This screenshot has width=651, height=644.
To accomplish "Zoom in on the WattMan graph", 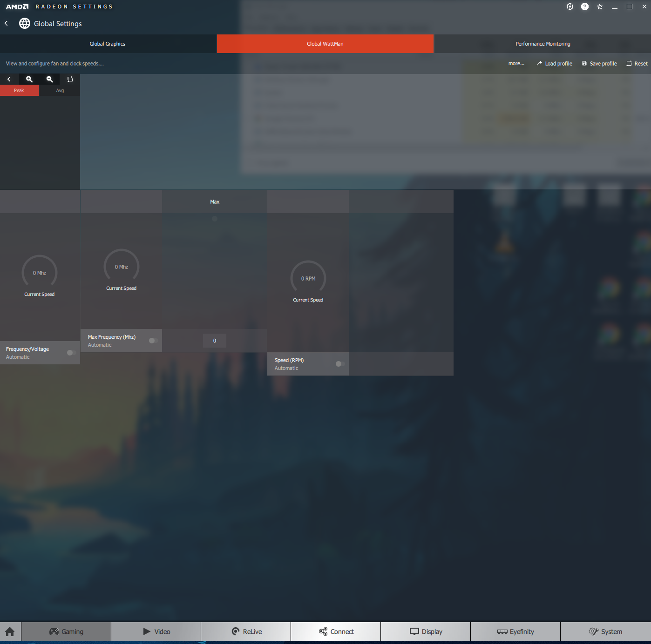I will [29, 79].
